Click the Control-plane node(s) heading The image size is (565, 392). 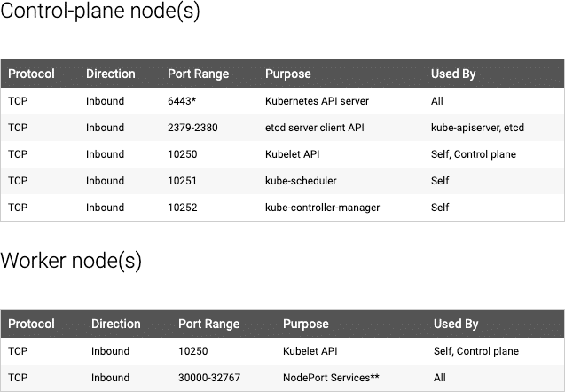click(100, 12)
